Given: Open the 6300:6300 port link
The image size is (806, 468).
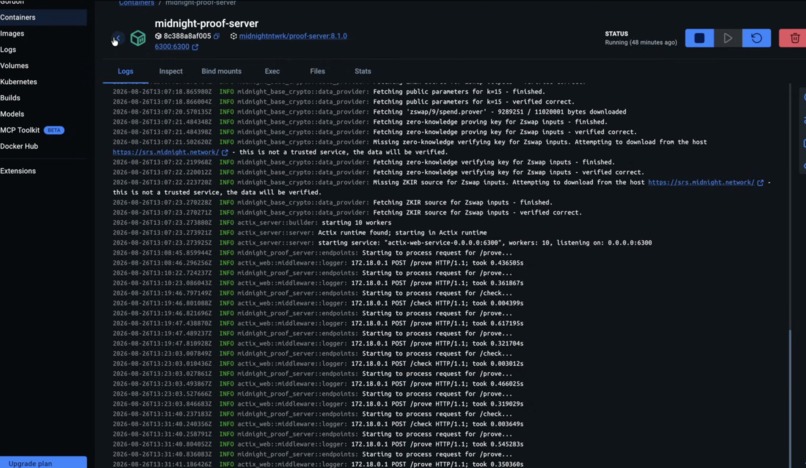Looking at the screenshot, I should coord(172,47).
